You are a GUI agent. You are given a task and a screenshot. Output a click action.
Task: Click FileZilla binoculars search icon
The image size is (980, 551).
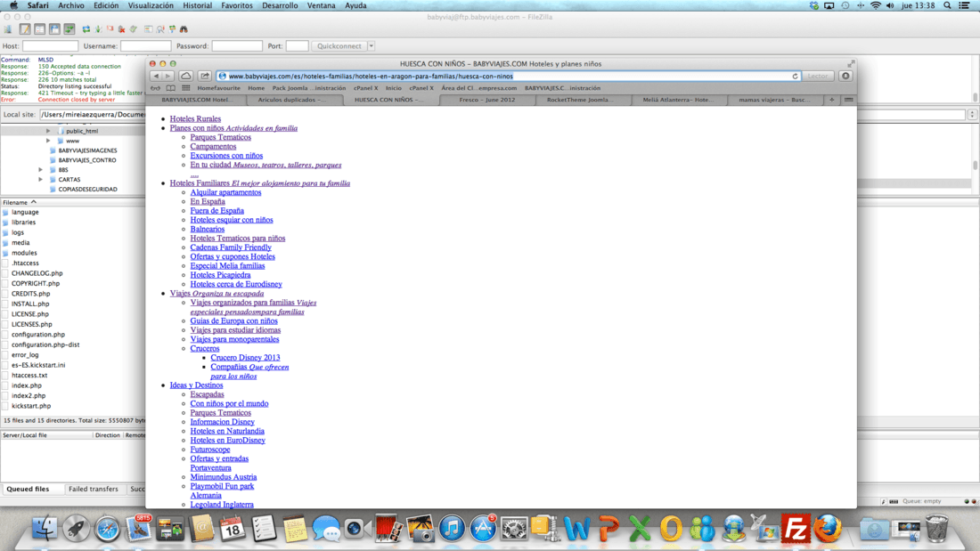[184, 29]
